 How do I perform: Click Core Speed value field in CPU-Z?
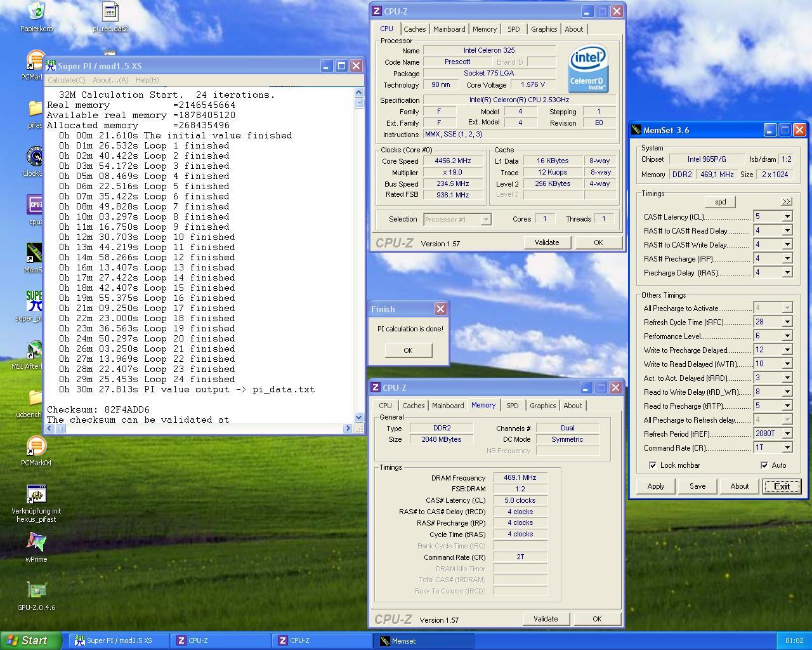tap(452, 161)
